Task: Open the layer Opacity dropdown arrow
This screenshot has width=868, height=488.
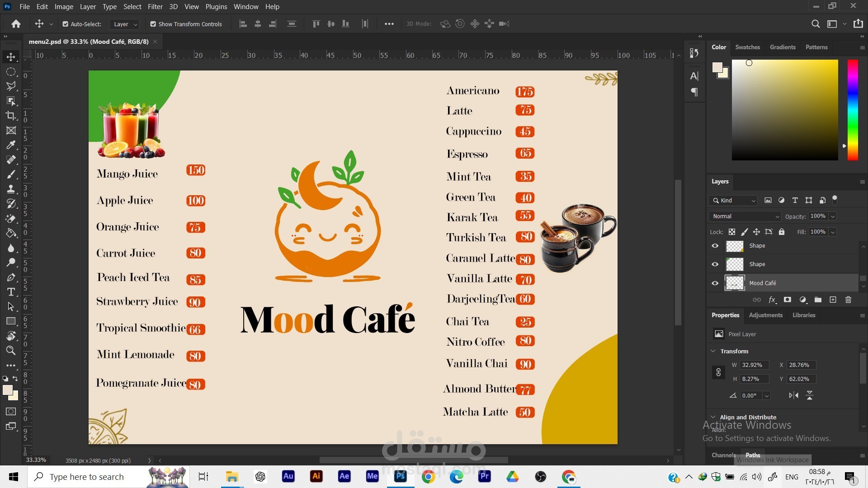Action: pyautogui.click(x=833, y=216)
